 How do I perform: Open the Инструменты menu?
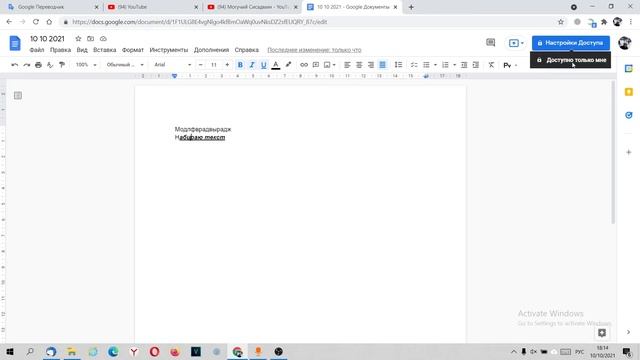pyautogui.click(x=169, y=50)
